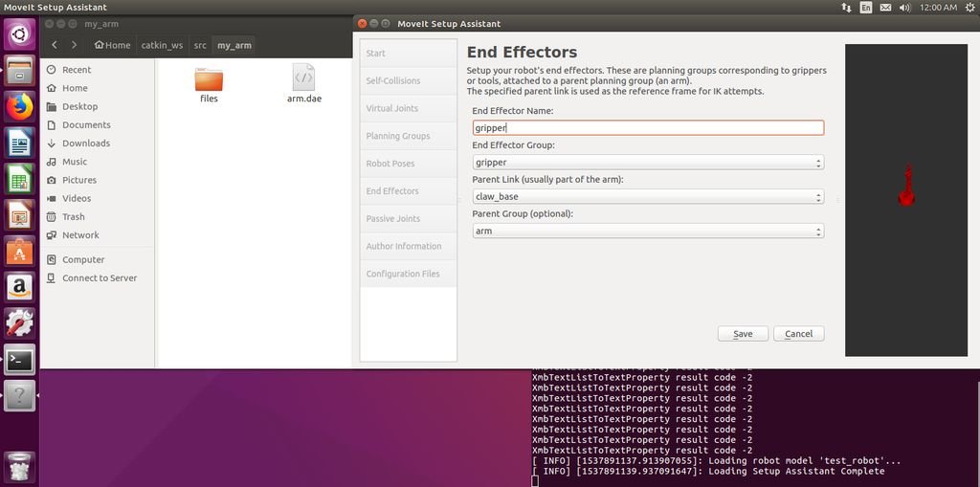Screen dimensions: 980x487
Task: Open Files manager in launcher
Action: 20,71
